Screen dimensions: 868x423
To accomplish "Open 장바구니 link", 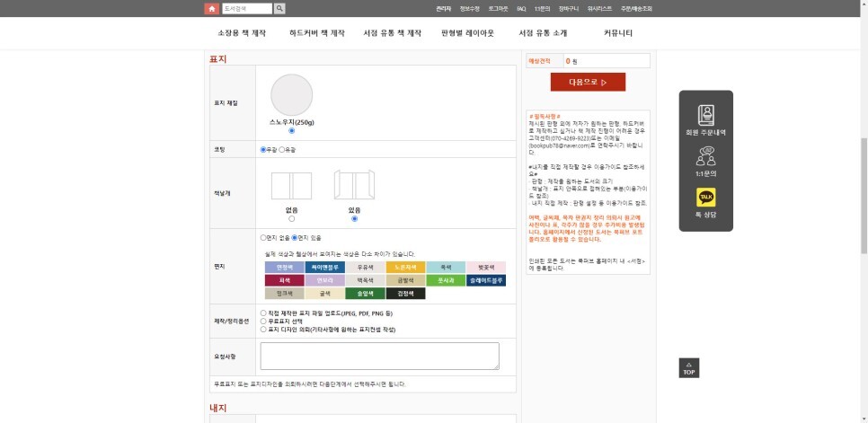I will tap(569, 9).
